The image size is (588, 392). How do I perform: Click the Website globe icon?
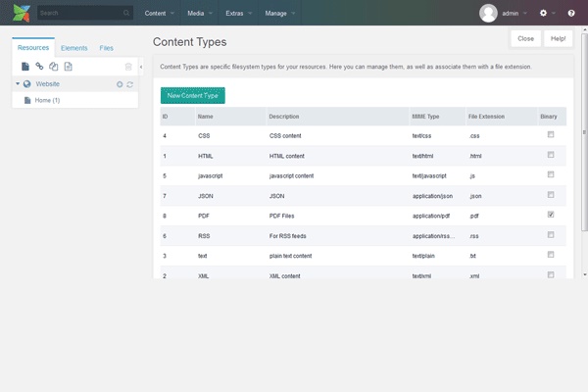[x=27, y=84]
